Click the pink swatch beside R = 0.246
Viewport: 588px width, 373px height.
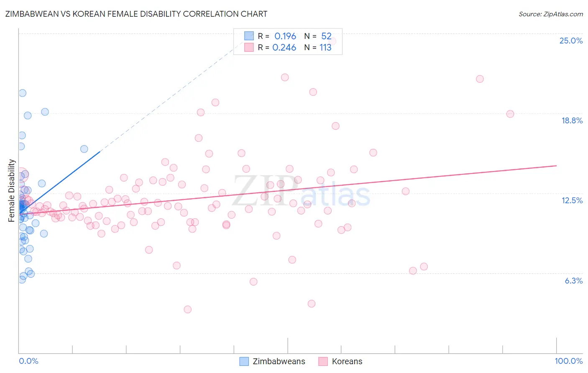coord(249,47)
